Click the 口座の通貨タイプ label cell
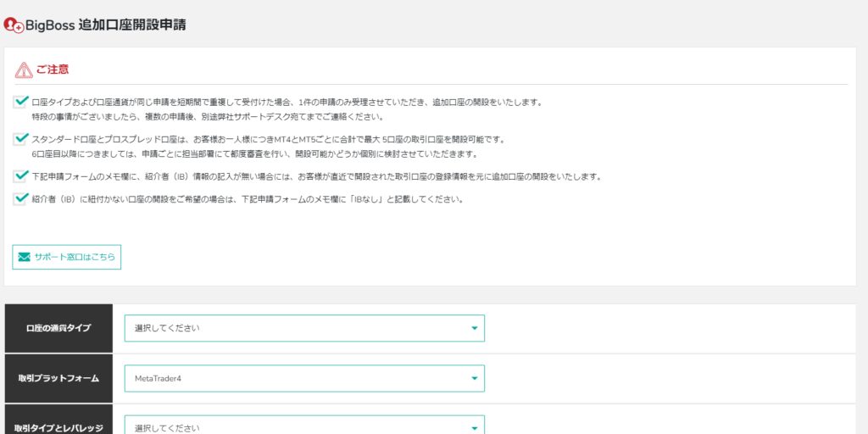 58,328
